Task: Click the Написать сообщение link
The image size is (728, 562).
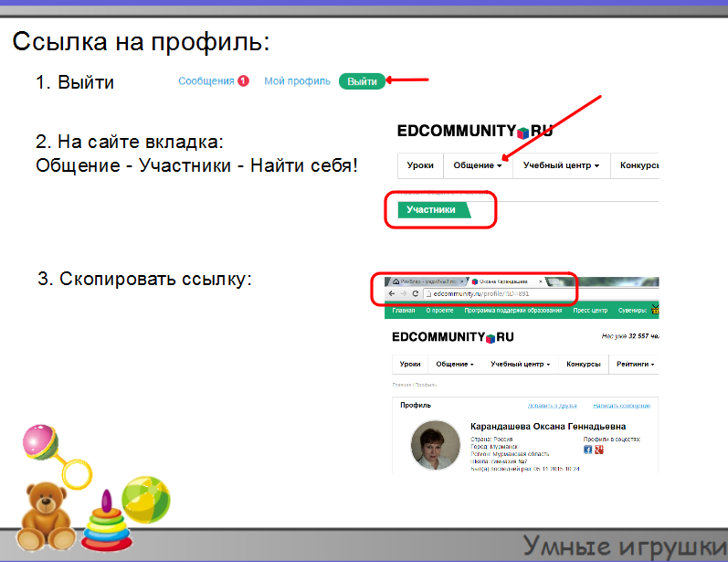Action: click(622, 406)
